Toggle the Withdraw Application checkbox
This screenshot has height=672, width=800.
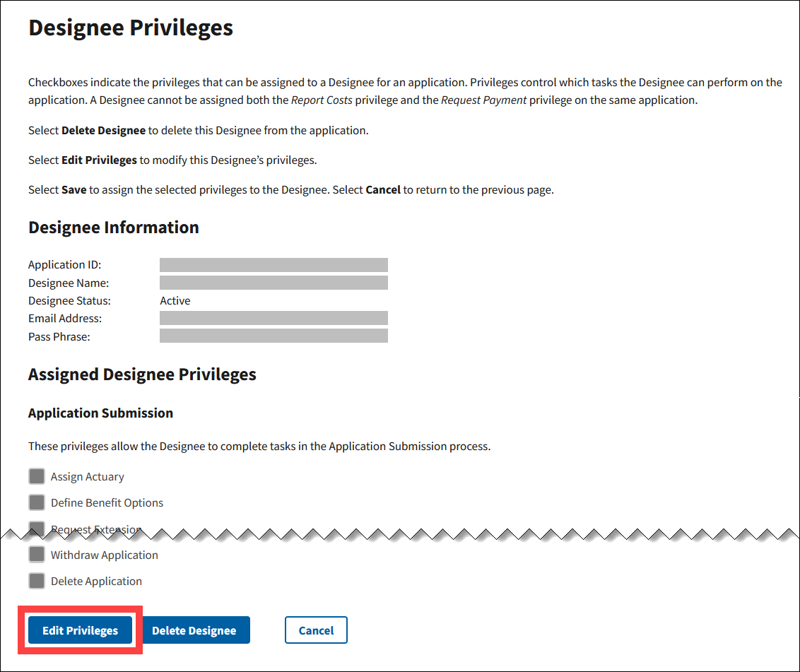[x=37, y=555]
